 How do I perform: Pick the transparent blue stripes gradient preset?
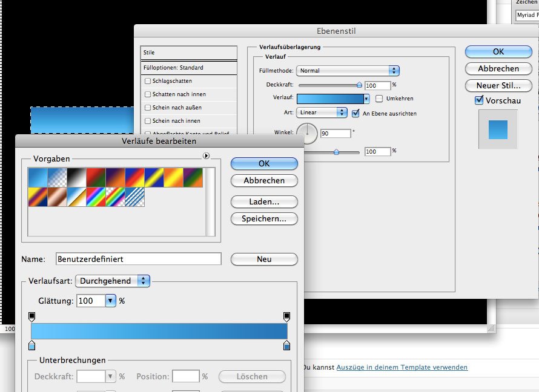tap(134, 197)
